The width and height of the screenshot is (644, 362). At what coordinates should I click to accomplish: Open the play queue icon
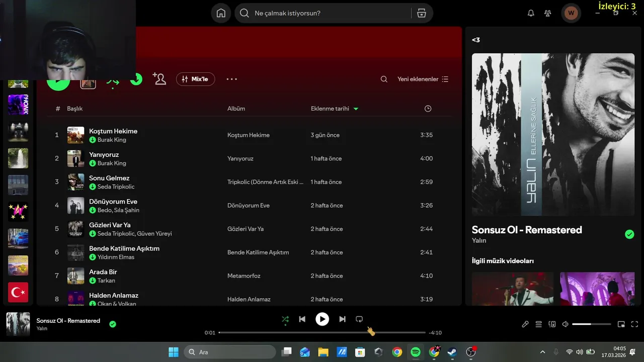coord(538,324)
